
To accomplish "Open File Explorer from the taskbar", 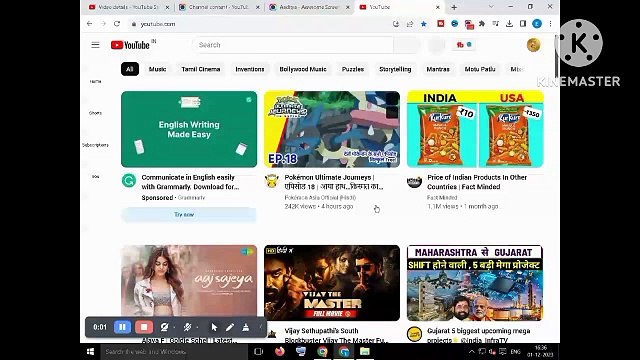I will (x=364, y=351).
